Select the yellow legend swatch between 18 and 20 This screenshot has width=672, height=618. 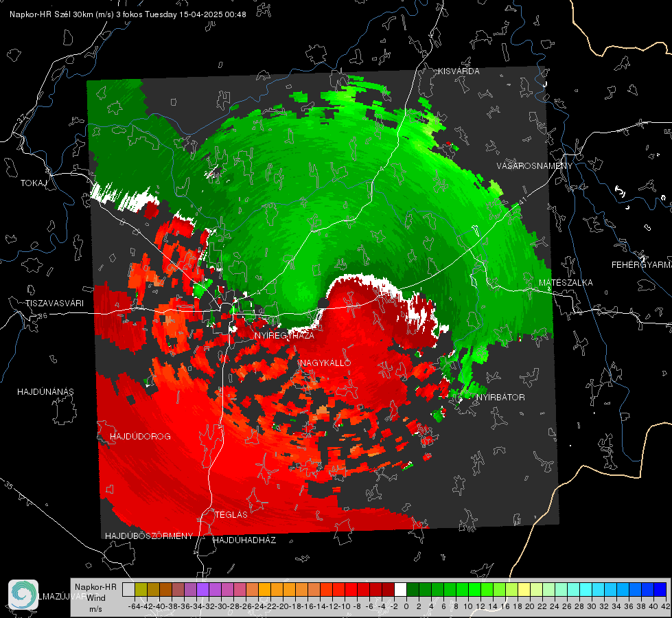[524, 590]
